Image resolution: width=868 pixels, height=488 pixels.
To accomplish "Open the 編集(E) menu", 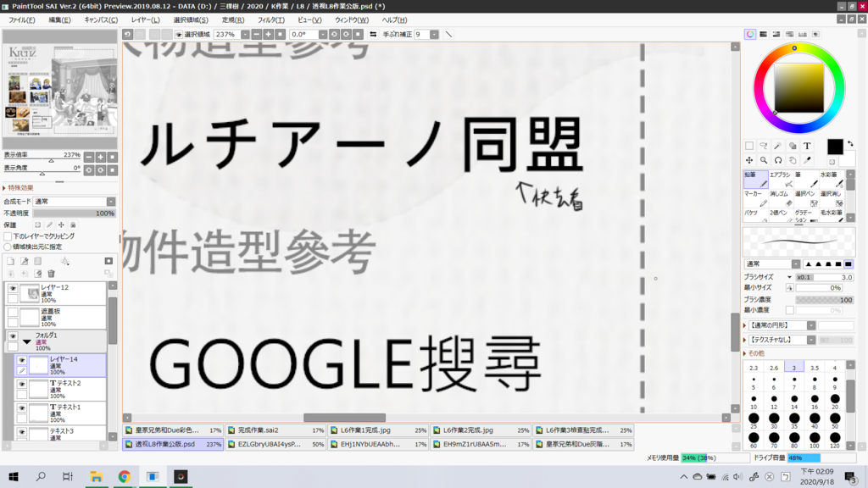I will [x=60, y=20].
